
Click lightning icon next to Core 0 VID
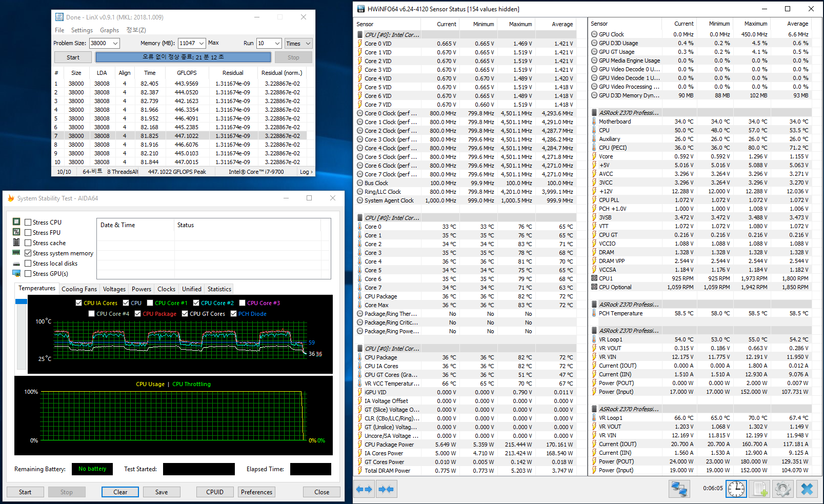click(x=360, y=44)
